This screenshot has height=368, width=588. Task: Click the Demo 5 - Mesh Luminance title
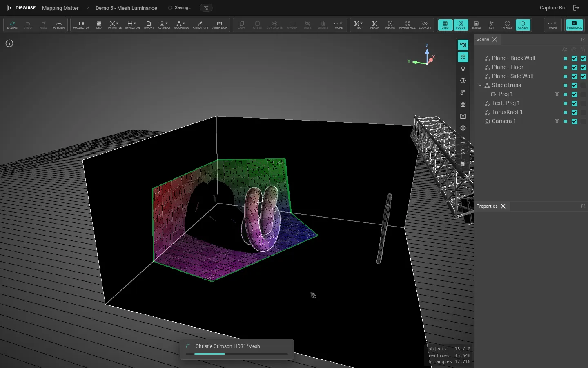[126, 8]
